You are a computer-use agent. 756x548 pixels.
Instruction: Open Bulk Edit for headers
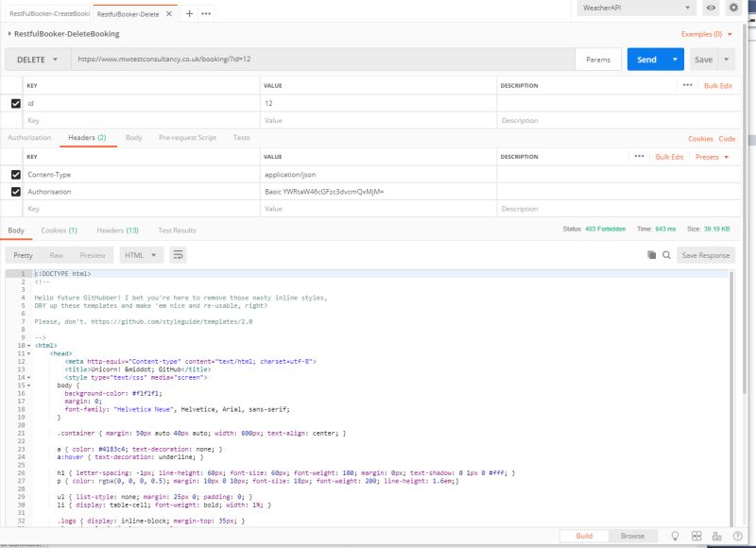[669, 157]
